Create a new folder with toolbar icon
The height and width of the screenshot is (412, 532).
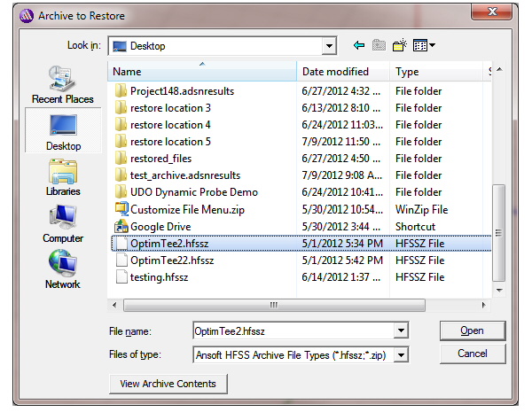[399, 45]
